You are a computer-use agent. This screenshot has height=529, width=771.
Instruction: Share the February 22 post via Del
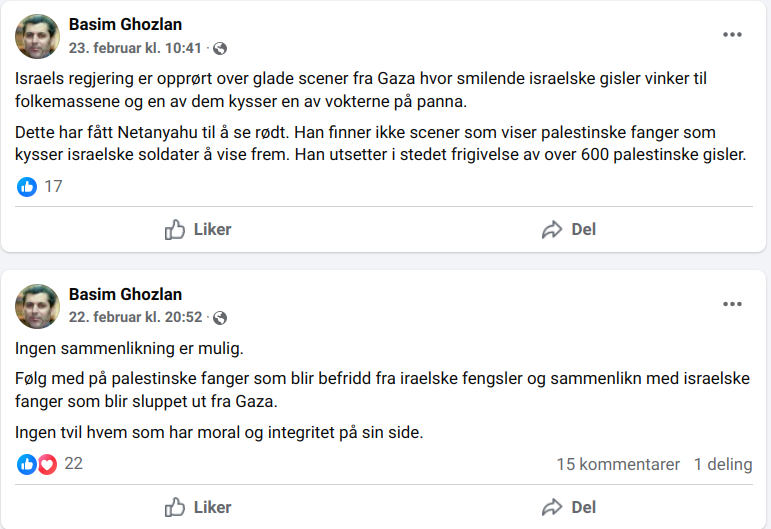click(569, 507)
